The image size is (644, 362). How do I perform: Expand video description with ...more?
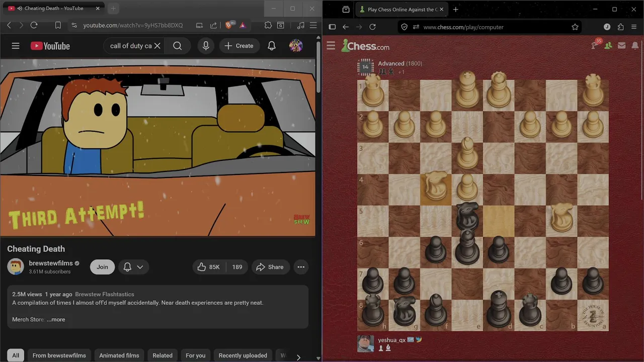56,319
